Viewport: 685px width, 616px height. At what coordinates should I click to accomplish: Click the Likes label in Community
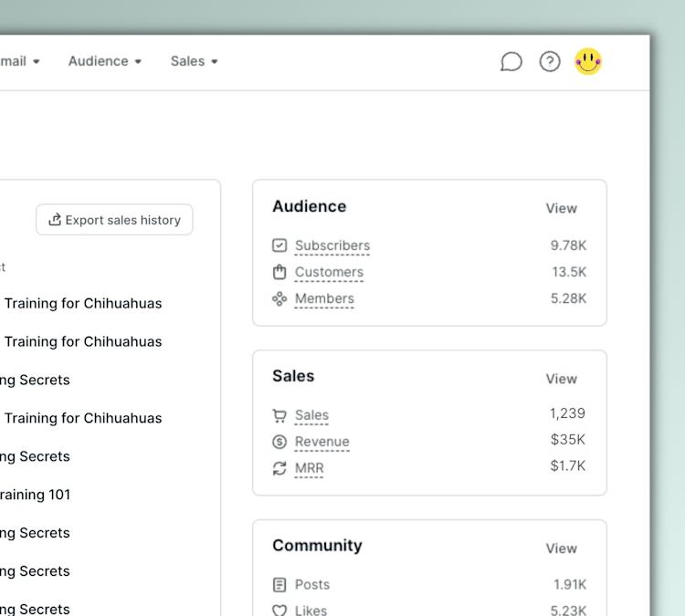click(311, 611)
